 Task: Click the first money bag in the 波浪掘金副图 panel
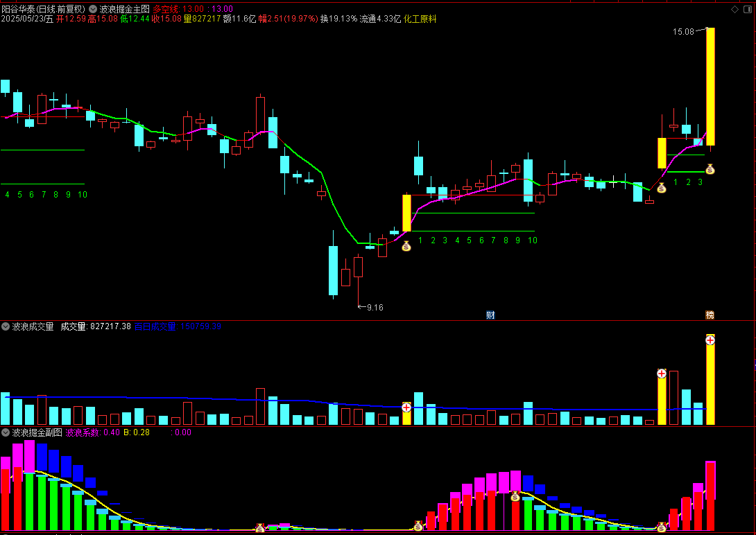coord(260,528)
